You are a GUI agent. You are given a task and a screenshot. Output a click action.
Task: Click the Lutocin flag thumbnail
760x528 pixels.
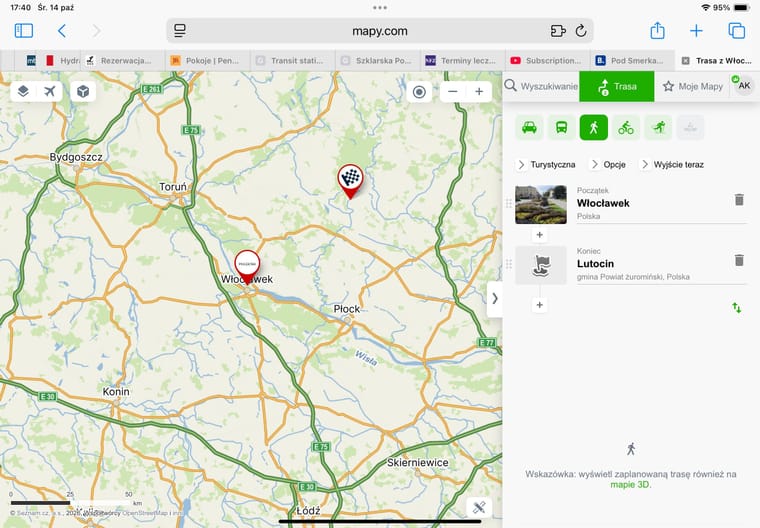pyautogui.click(x=541, y=265)
